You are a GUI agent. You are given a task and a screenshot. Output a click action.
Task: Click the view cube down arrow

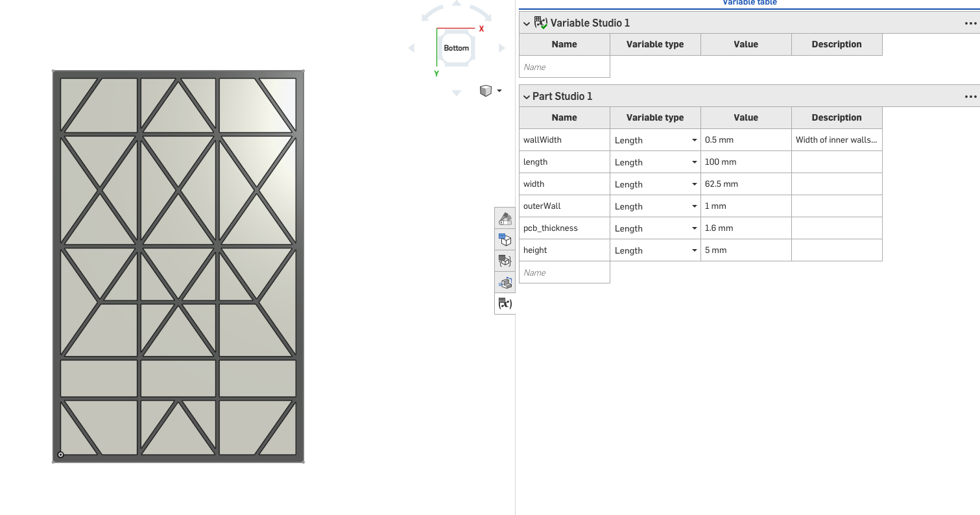[457, 93]
